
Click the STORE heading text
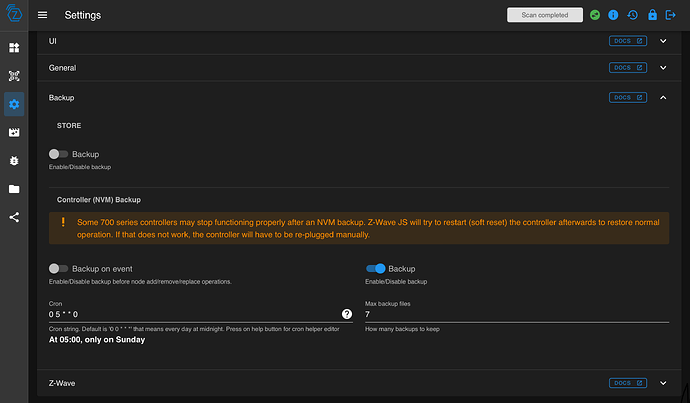tap(69, 125)
